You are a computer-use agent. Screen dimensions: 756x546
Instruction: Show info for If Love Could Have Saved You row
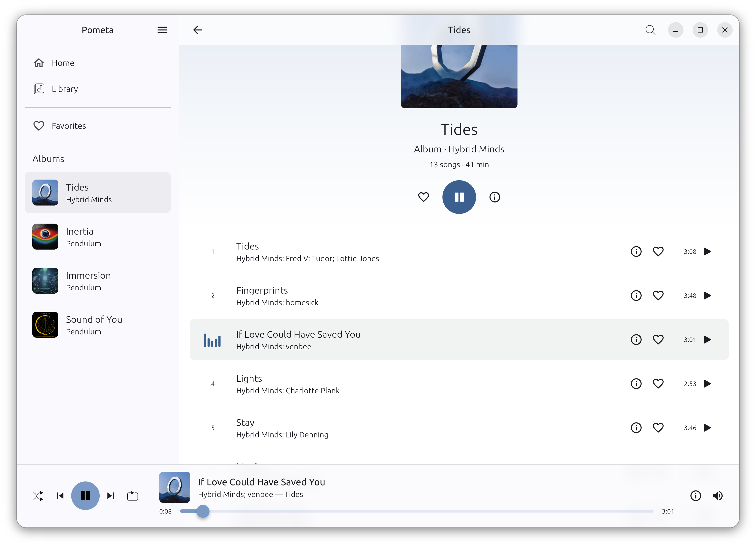point(636,340)
